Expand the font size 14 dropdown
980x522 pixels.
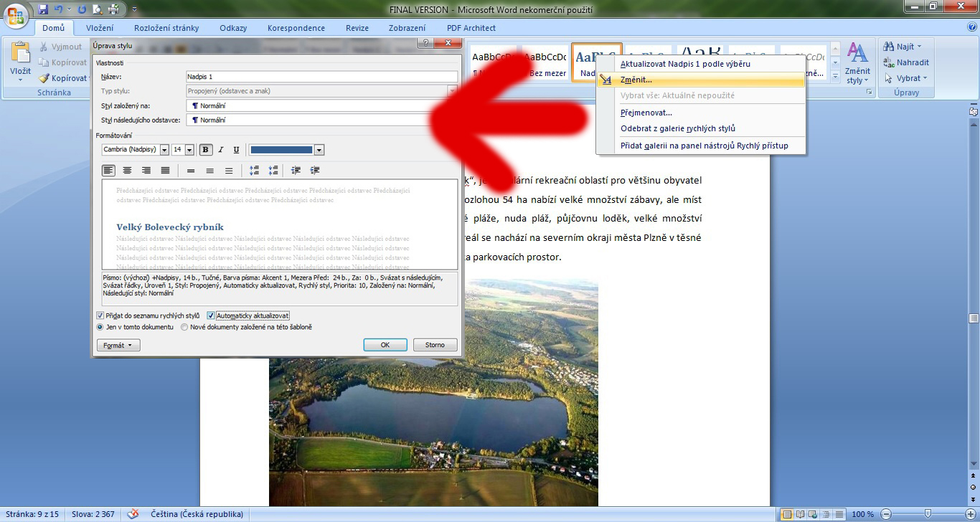(x=189, y=150)
